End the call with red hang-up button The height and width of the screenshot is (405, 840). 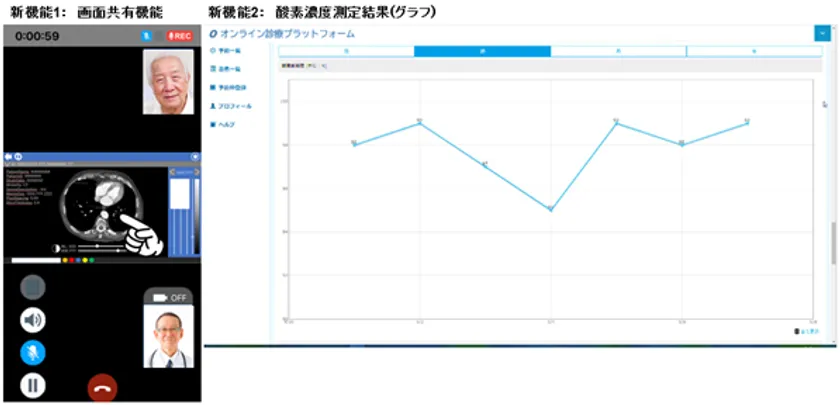point(102,389)
